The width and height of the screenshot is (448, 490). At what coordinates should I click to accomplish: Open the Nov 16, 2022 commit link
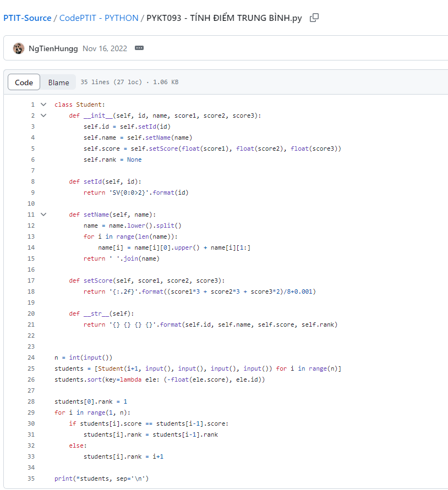coord(105,48)
